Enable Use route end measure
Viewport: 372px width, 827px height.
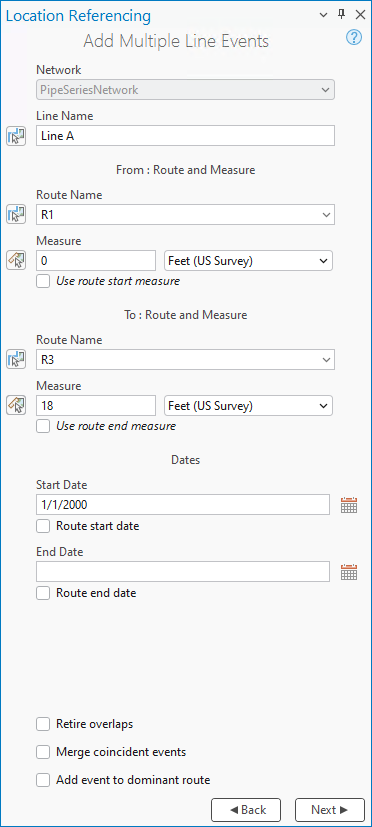43,426
